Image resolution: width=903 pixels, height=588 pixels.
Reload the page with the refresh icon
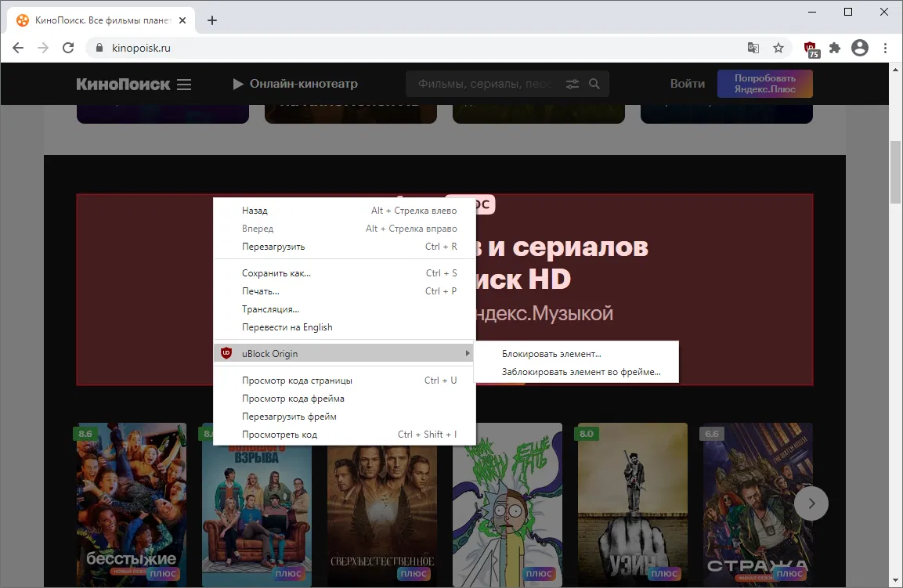pyautogui.click(x=68, y=48)
